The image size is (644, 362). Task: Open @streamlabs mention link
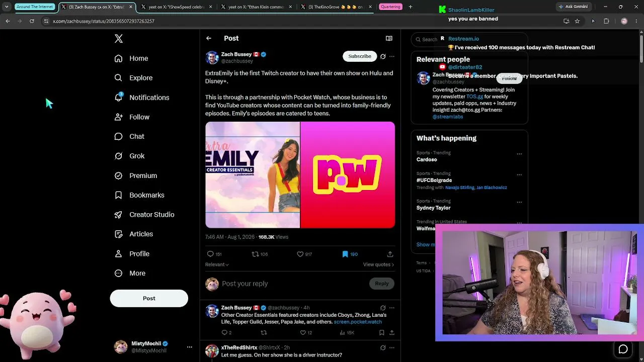click(448, 117)
